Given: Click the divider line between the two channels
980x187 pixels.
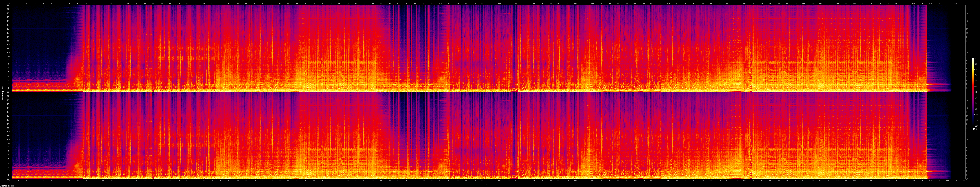Looking at the screenshot, I should [x=487, y=92].
